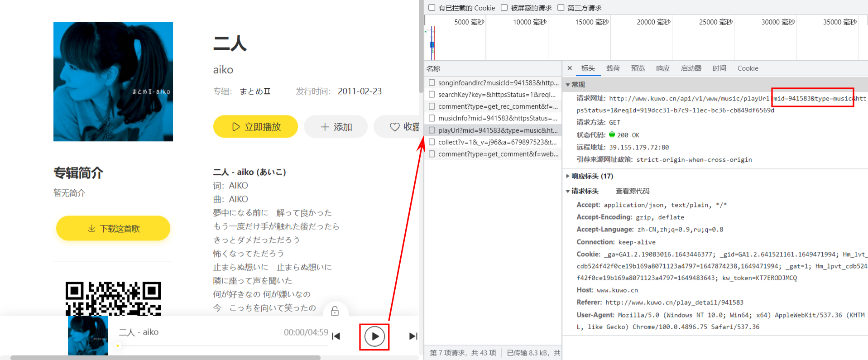Viewport: 868px width, 360px height.
Task: Open artist aiko link
Action: coord(223,70)
